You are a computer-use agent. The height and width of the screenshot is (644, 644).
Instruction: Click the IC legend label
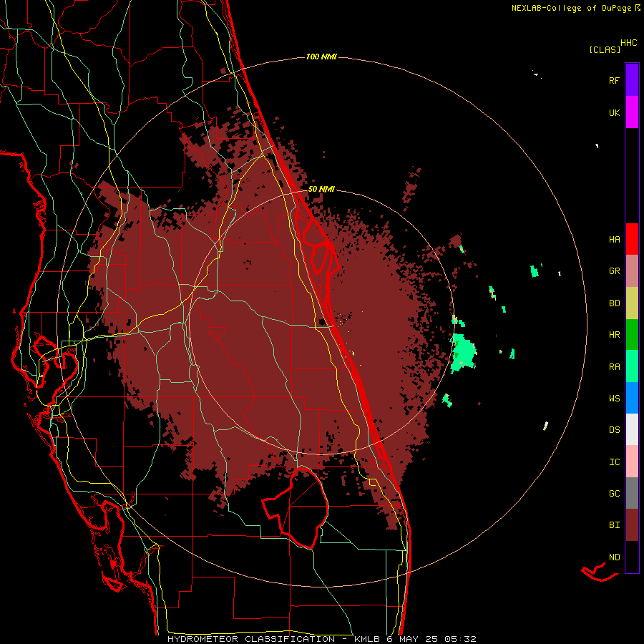[x=614, y=462]
